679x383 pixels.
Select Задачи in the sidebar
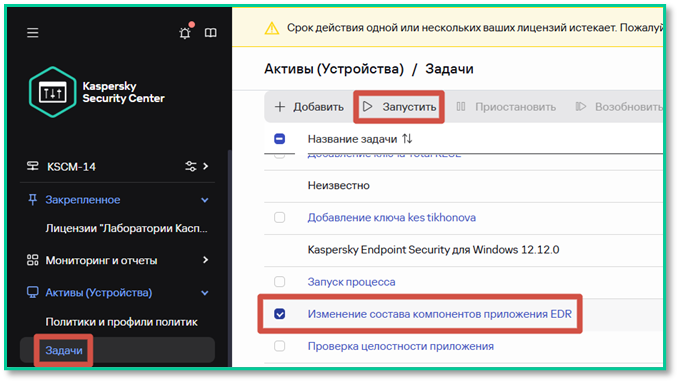click(x=64, y=350)
